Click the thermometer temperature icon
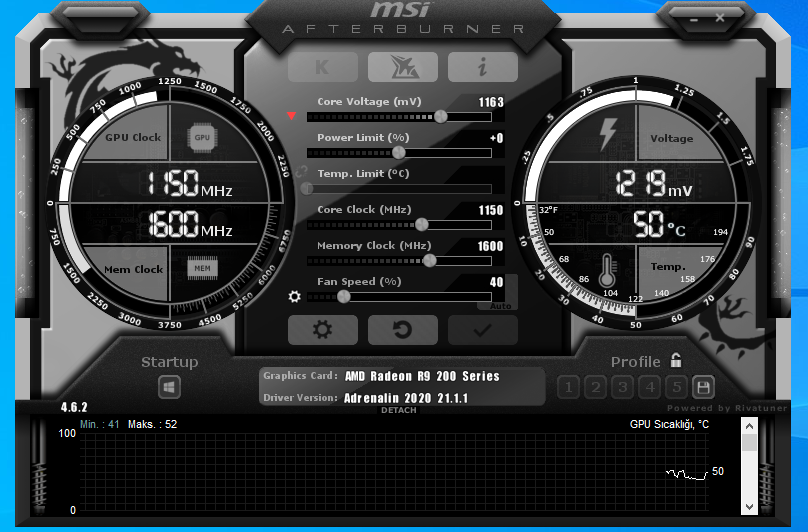Image resolution: width=808 pixels, height=532 pixels. pyautogui.click(x=607, y=270)
